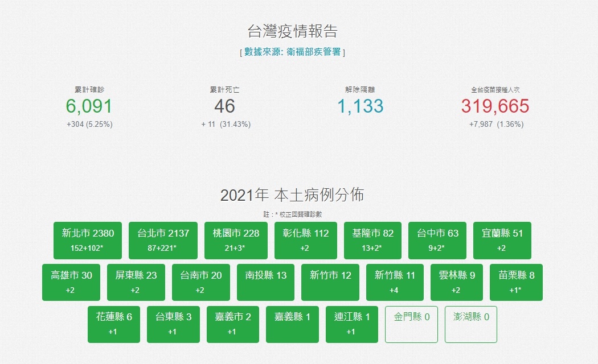The height and width of the screenshot is (364, 598).
Task: Select the 南投縣 13 tile
Action: tap(266, 282)
